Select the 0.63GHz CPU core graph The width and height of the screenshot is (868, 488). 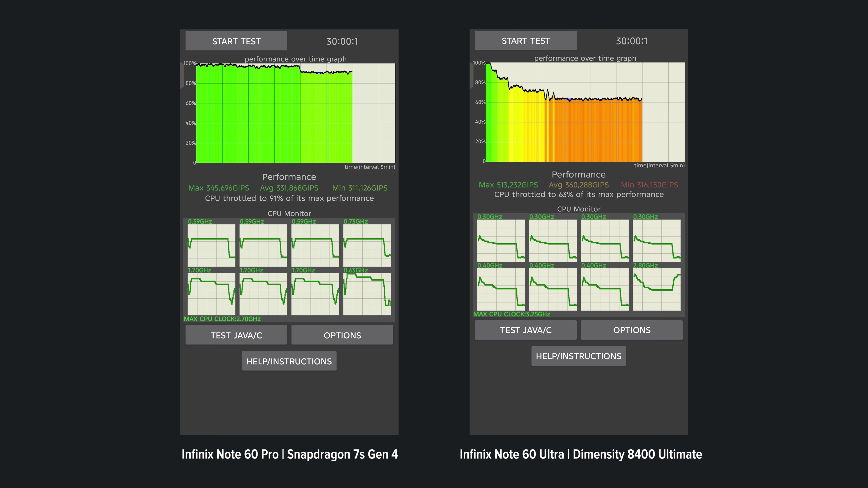click(367, 294)
